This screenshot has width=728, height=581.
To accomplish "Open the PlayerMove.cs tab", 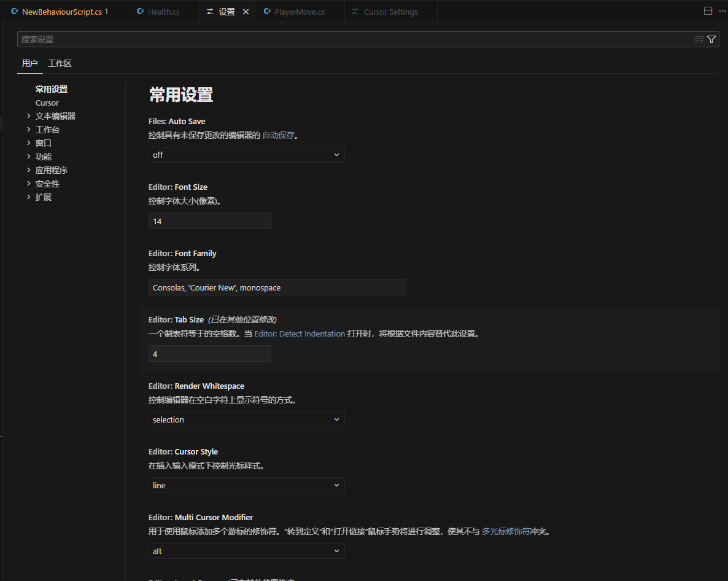I will 300,12.
